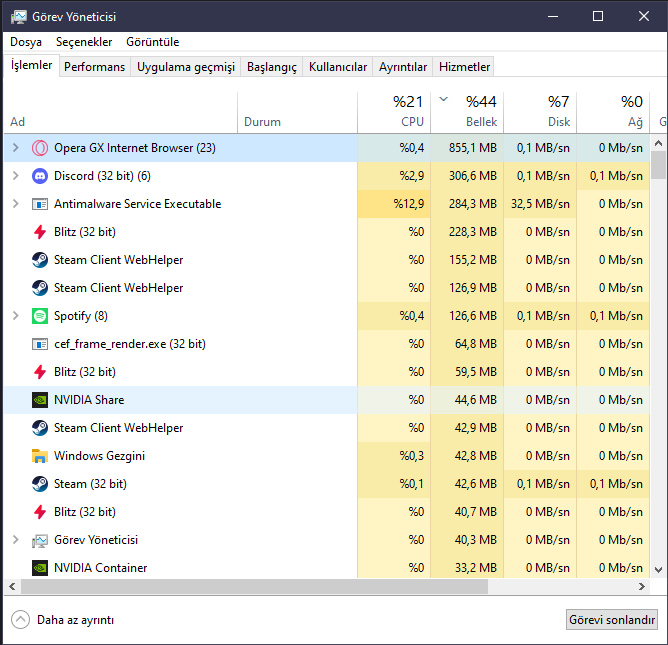Switch to the Başlangıç tab
Viewport: 668px width, 645px height.
(272, 67)
